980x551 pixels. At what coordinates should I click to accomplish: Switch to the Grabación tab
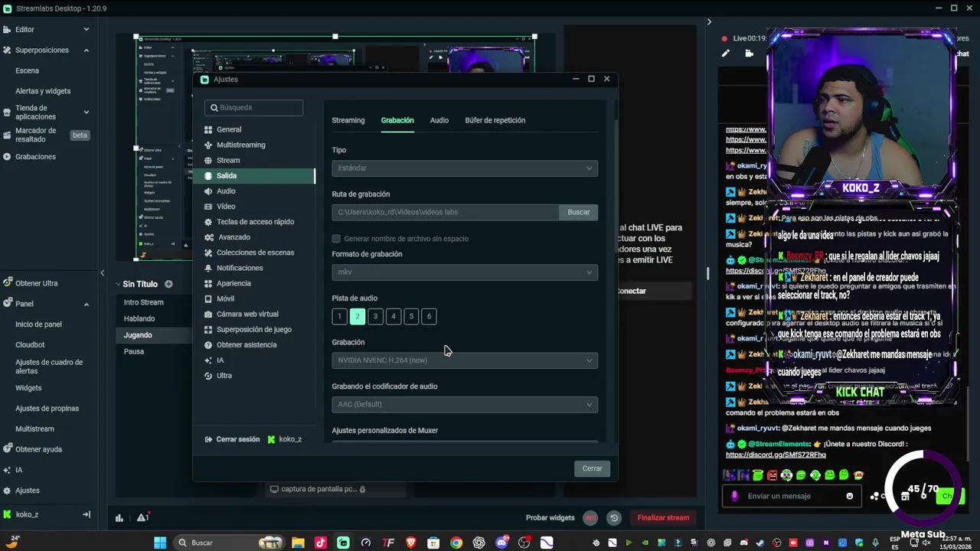click(x=397, y=120)
